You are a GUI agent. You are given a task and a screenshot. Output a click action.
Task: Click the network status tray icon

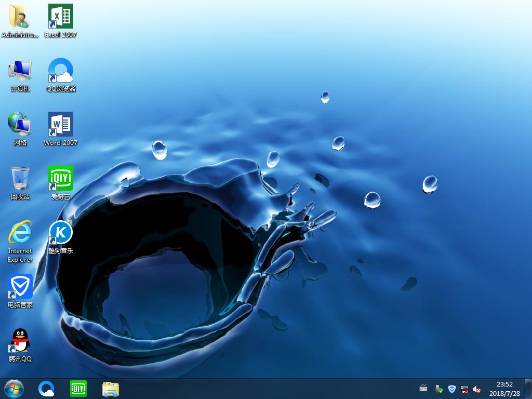pos(464,389)
